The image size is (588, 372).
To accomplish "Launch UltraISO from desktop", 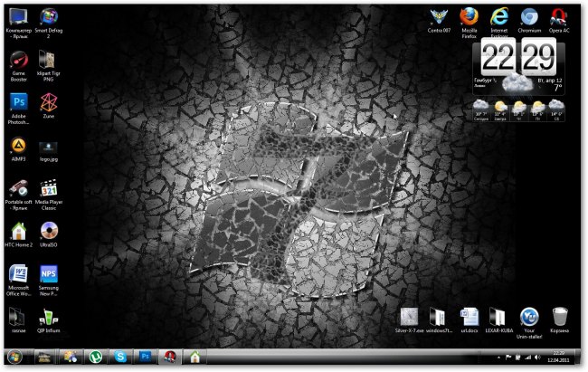I will coord(49,232).
